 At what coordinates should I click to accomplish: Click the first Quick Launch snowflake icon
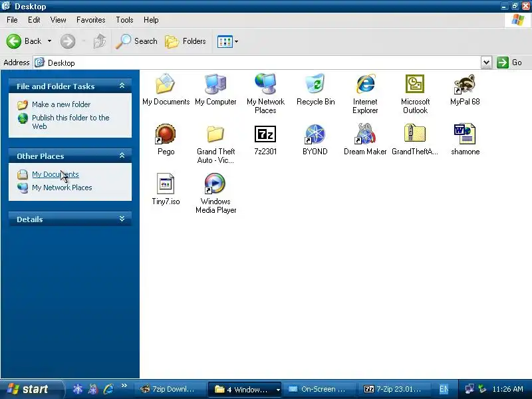[x=78, y=389]
